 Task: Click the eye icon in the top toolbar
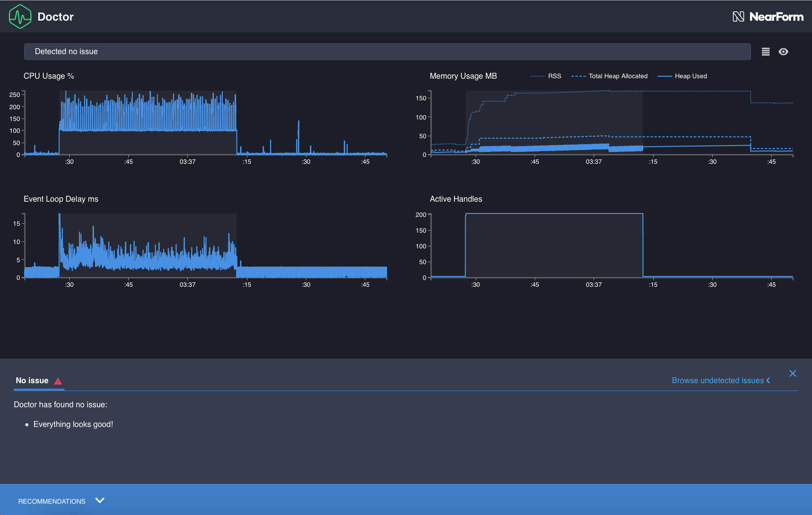[x=784, y=51]
